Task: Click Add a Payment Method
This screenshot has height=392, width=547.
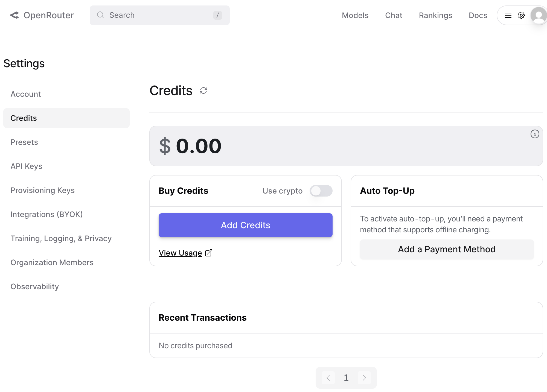Action: 447,249
